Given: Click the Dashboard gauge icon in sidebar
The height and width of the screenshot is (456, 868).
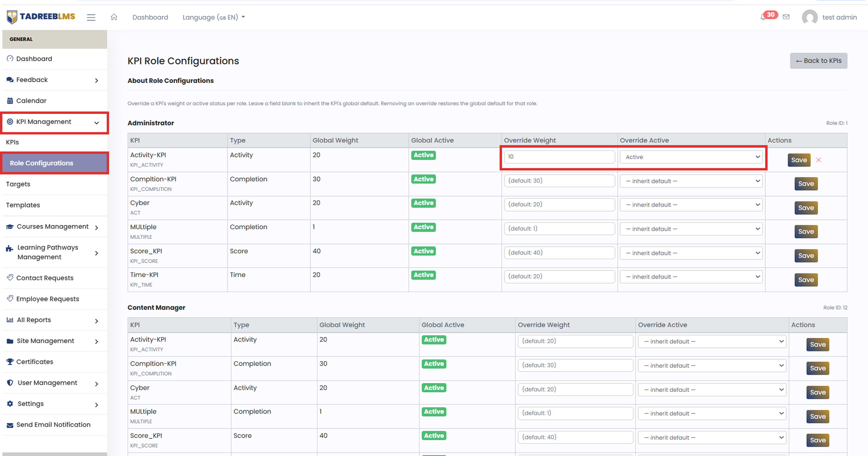Looking at the screenshot, I should pos(10,59).
